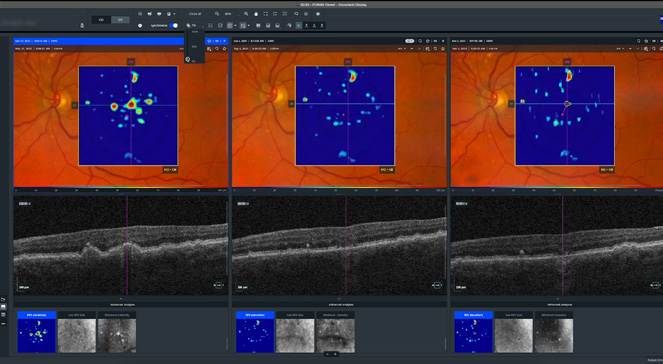Click the star icon in left pane header
This screenshot has width=663, height=364.
tap(209, 41)
